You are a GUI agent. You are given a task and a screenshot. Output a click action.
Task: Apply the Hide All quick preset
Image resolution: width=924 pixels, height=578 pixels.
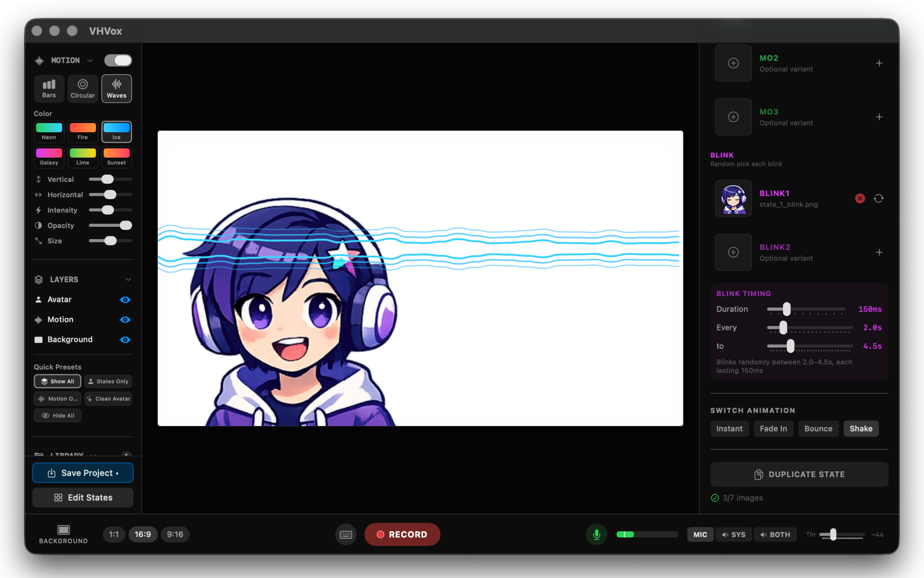[57, 415]
